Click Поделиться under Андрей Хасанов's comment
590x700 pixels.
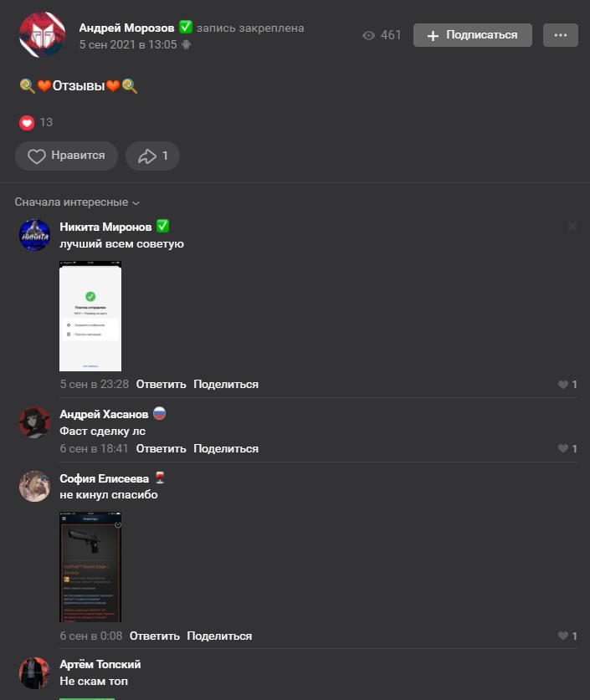[x=226, y=448]
